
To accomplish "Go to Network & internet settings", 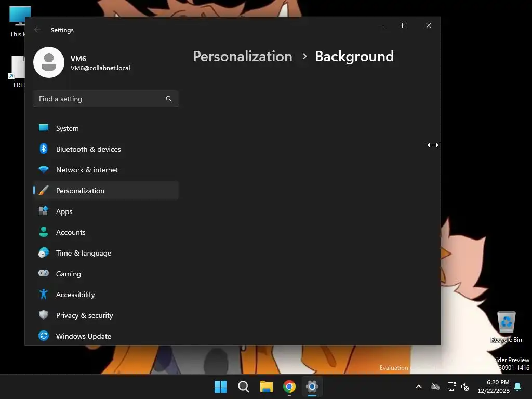I will pos(106,170).
